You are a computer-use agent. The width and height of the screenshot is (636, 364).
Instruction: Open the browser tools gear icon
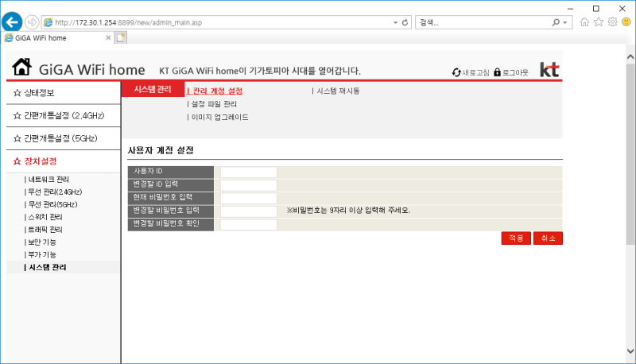612,22
